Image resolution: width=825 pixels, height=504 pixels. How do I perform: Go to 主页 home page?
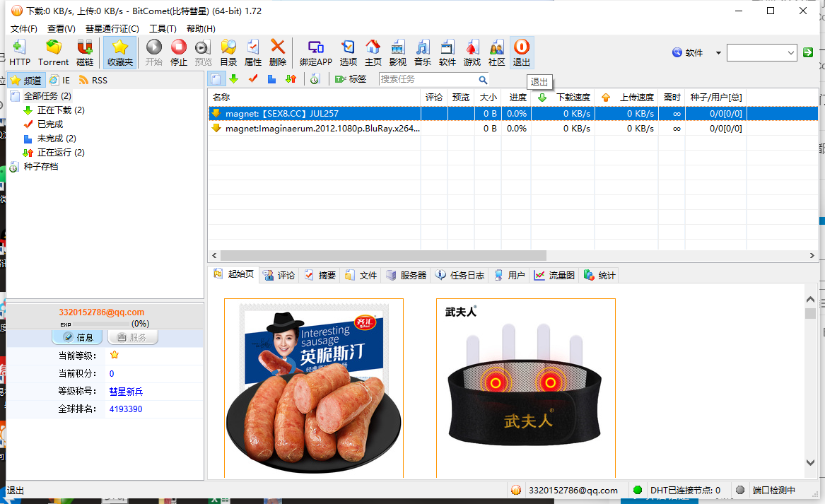pyautogui.click(x=373, y=52)
